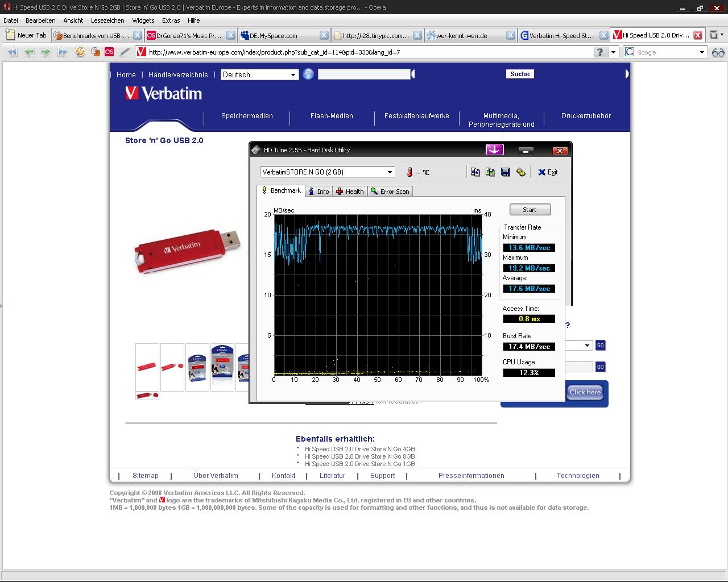Image resolution: width=728 pixels, height=582 pixels.
Task: Click the Verbatim favicon in the URL field
Action: click(142, 52)
